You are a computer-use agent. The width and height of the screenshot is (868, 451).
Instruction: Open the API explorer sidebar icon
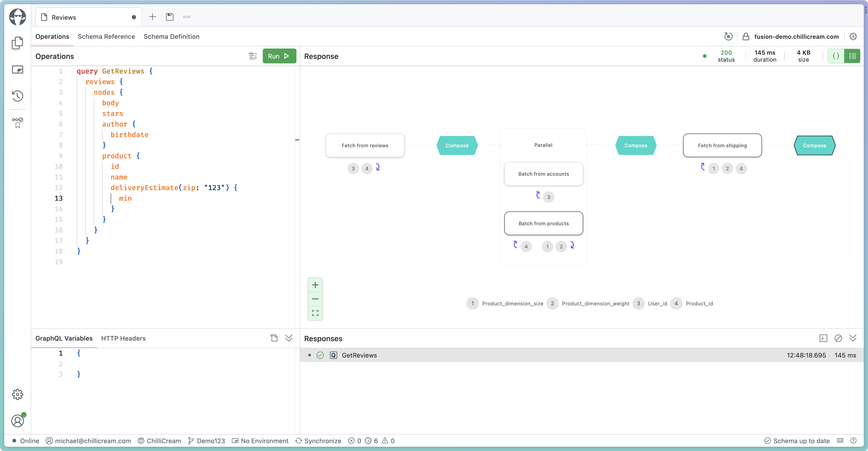(17, 70)
